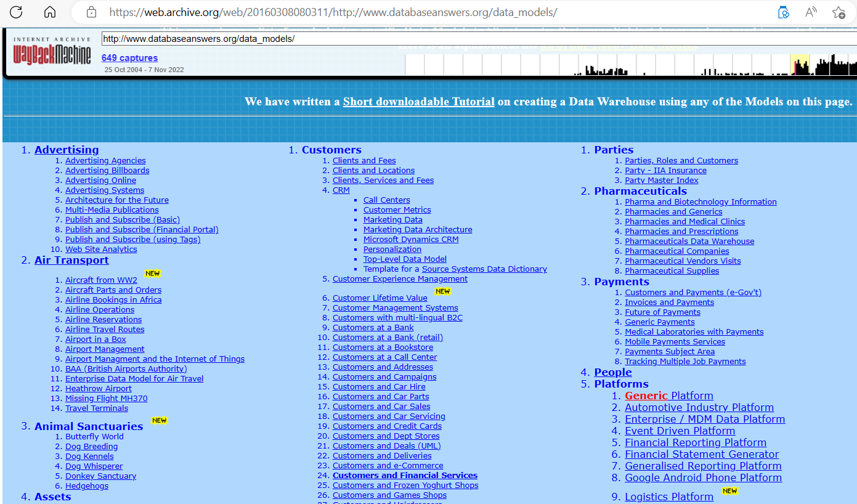The image size is (857, 504).
Task: Open Customers and Financial Services
Action: coord(405,475)
